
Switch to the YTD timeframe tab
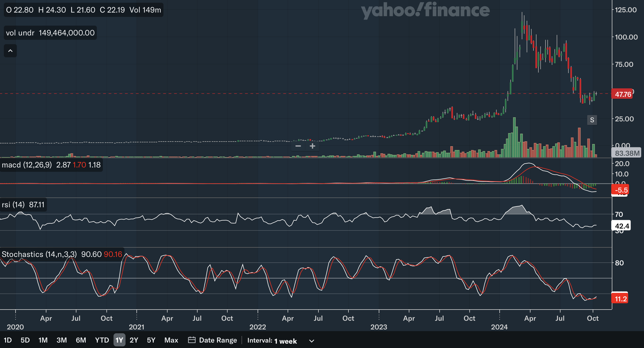point(102,340)
